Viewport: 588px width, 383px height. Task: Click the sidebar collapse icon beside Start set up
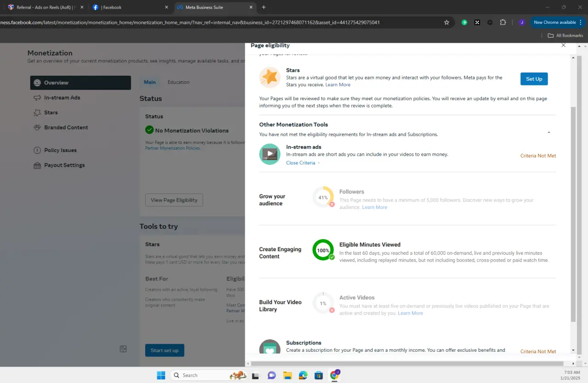point(123,349)
